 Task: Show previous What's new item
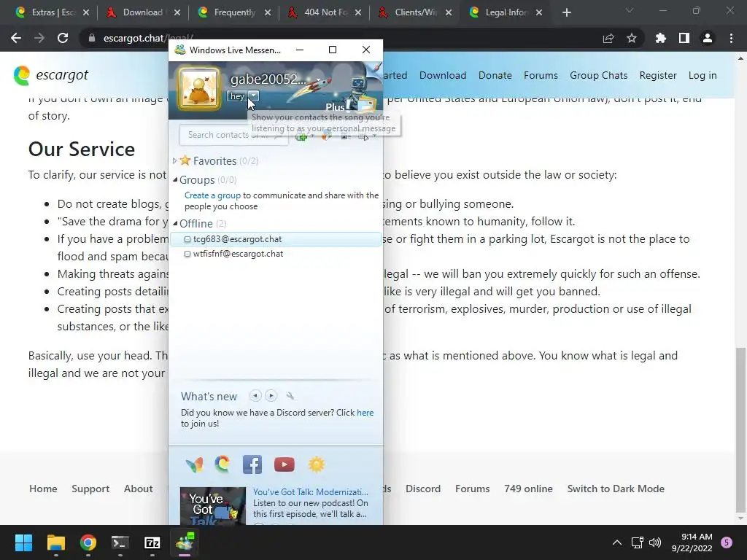pyautogui.click(x=255, y=396)
